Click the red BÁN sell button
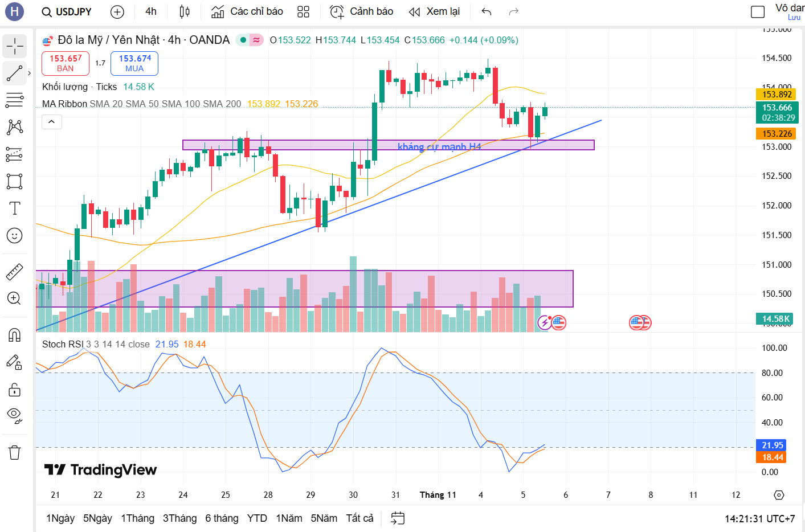805x532 pixels. click(66, 63)
